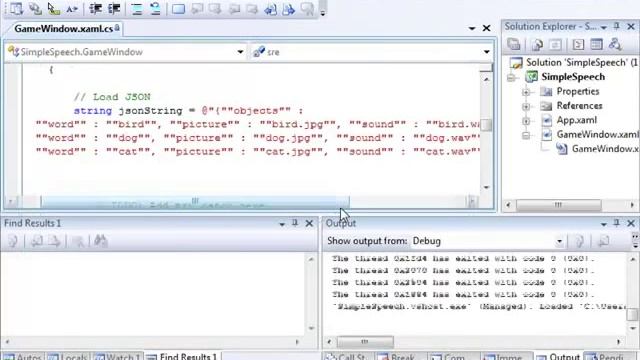
Task: Expand the App.xaml node
Action: point(526,121)
